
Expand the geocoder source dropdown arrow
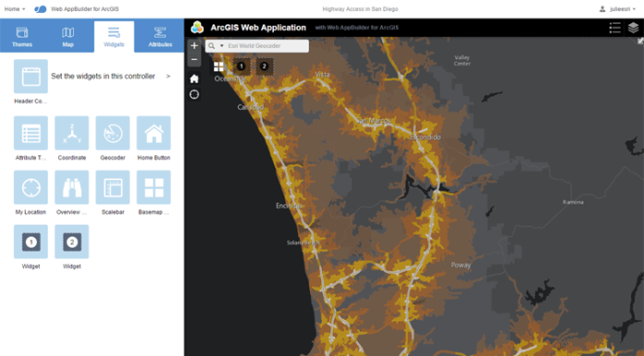(x=222, y=46)
